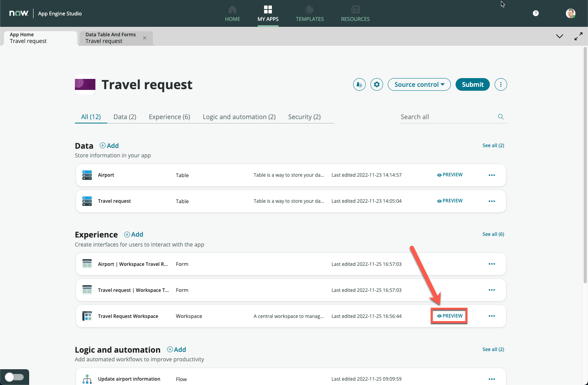The width and height of the screenshot is (588, 385).
Task: Open RESOURCES navigation item
Action: pos(355,14)
